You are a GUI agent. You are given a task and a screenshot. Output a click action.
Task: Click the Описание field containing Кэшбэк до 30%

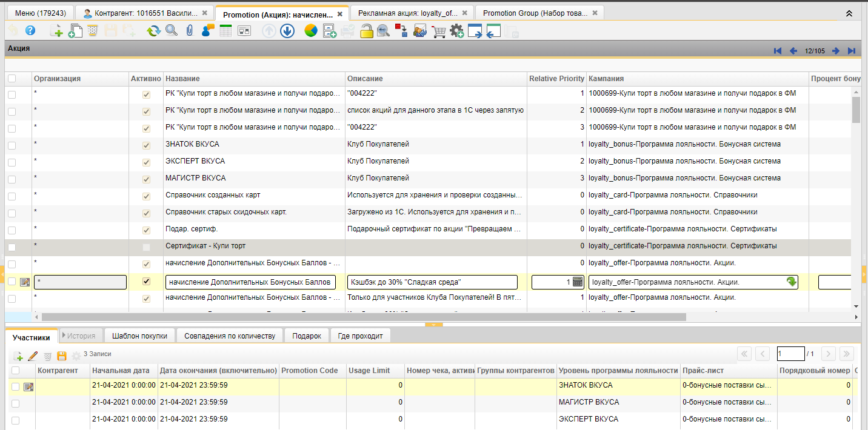click(432, 282)
